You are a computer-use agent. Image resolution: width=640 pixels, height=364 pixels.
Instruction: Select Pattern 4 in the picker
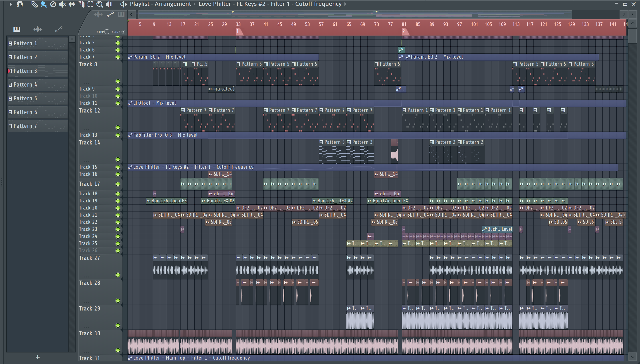coord(38,85)
